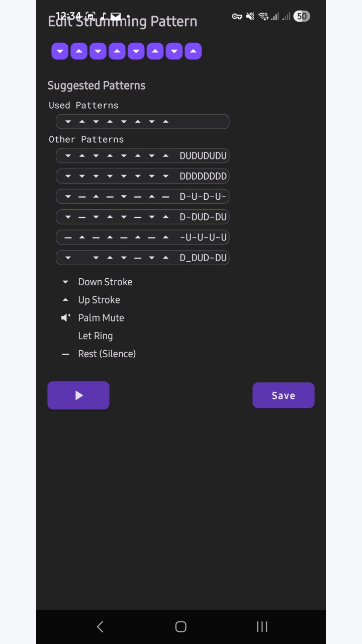Select the used pattern under Used Patterns
362x644 pixels.
pyautogui.click(x=142, y=122)
